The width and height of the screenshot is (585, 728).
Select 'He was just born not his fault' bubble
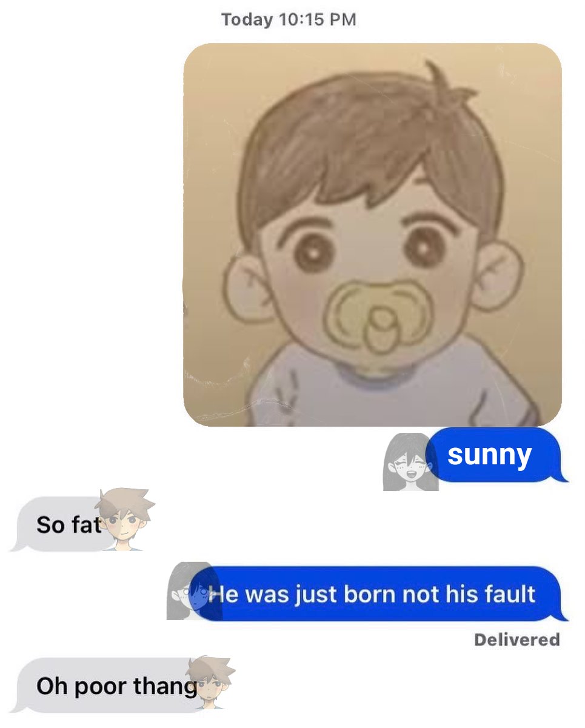coord(379,594)
